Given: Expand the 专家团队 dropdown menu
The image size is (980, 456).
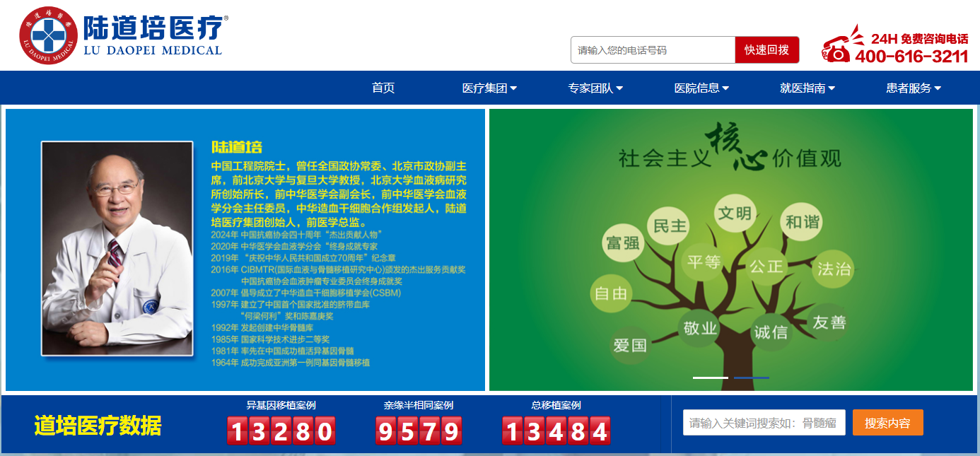Looking at the screenshot, I should [595, 88].
